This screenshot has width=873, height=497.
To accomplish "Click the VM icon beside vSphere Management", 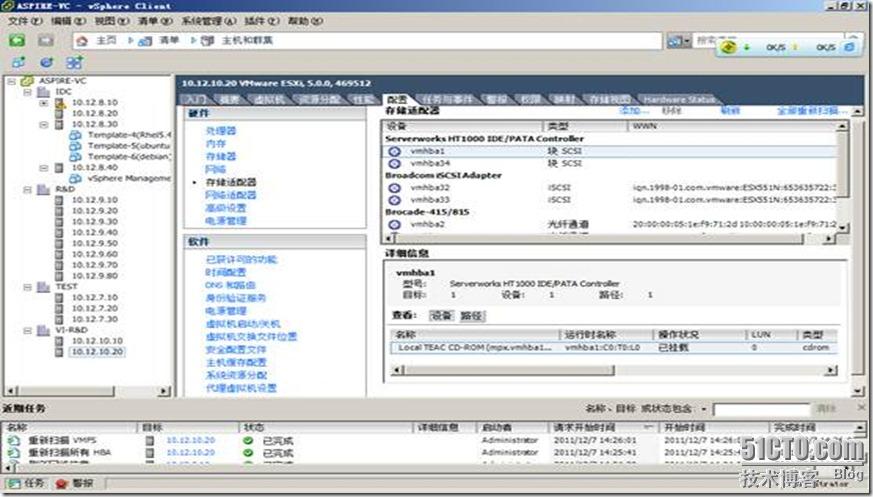I will click(75, 179).
